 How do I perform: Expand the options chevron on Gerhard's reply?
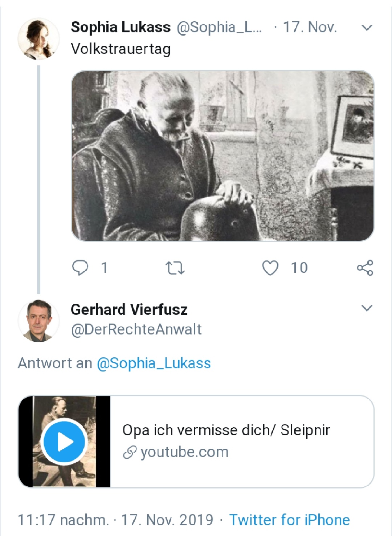(367, 308)
